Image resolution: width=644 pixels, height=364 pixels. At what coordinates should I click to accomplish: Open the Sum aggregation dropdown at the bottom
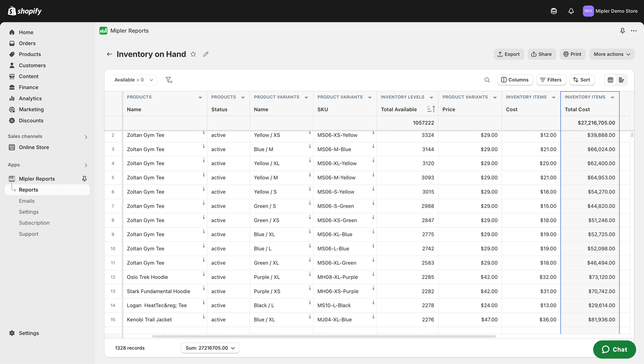(x=210, y=348)
